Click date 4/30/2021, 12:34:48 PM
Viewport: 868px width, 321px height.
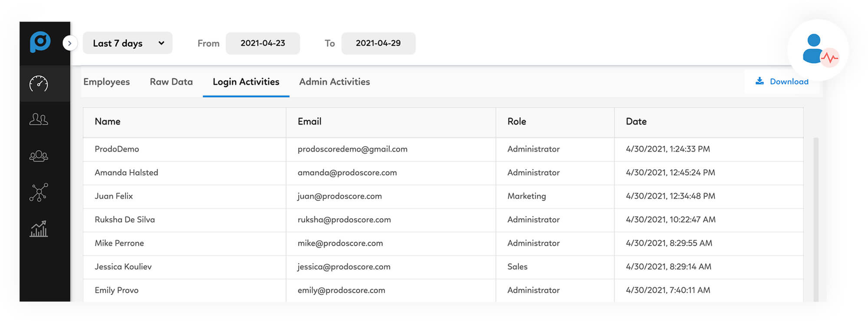tap(671, 196)
